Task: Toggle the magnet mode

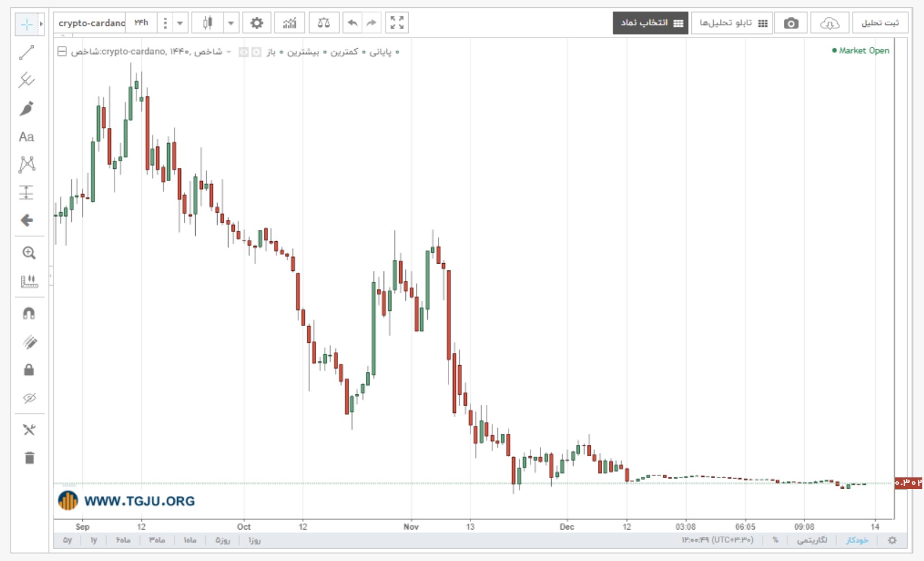Action: (x=29, y=314)
